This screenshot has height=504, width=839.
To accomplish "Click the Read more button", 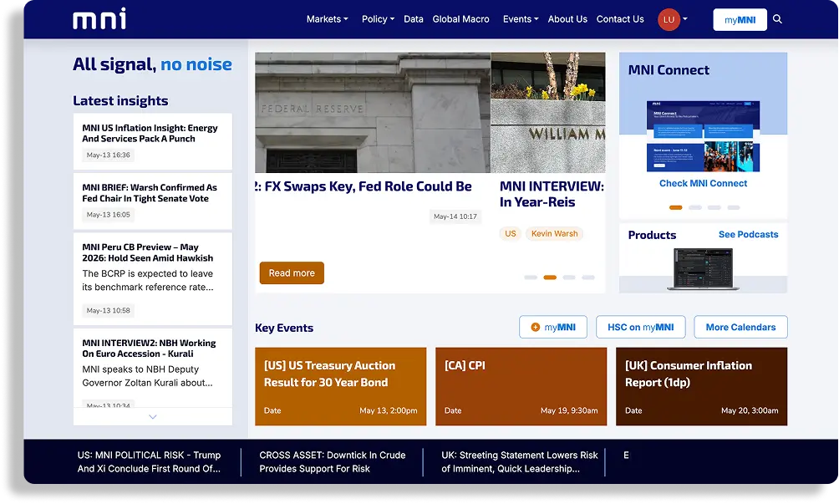I will pos(292,272).
